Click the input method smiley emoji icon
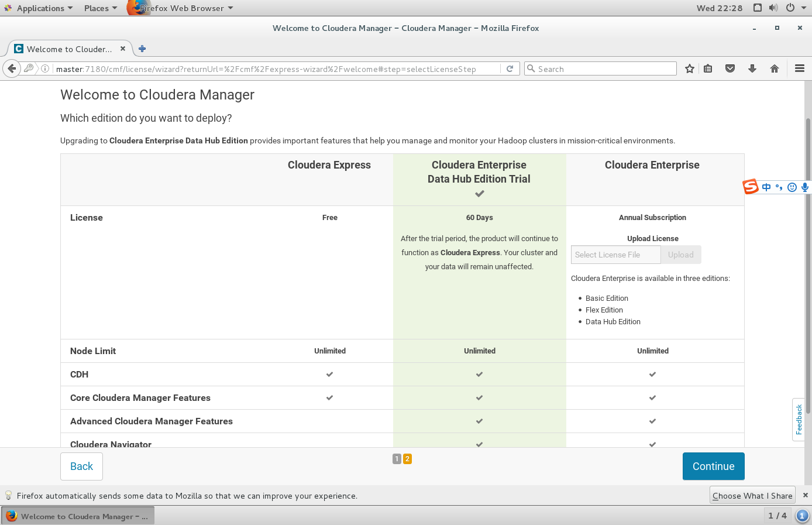 [x=792, y=187]
